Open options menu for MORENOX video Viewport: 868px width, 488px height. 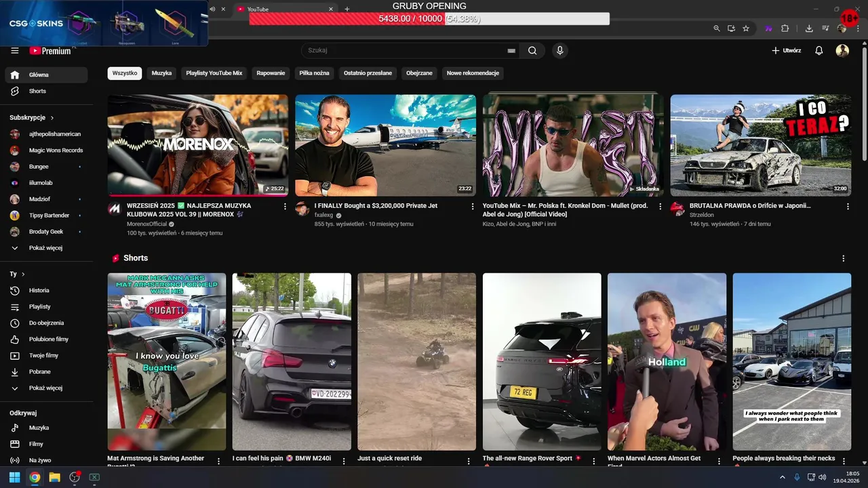285,206
